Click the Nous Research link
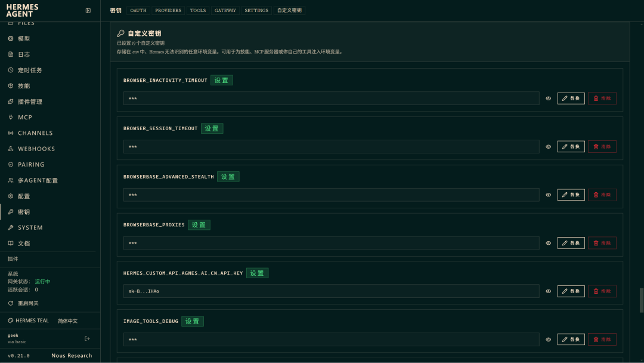The width and height of the screenshot is (644, 363). [72, 356]
